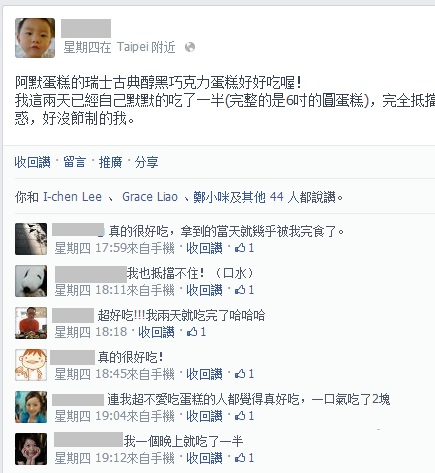Click the globe public-visibility icon beside Taipei
This screenshot has width=435, height=473.
tap(190, 47)
